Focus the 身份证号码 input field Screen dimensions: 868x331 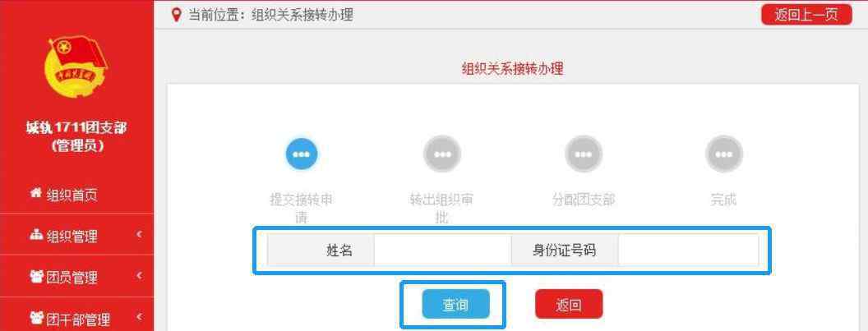click(688, 251)
